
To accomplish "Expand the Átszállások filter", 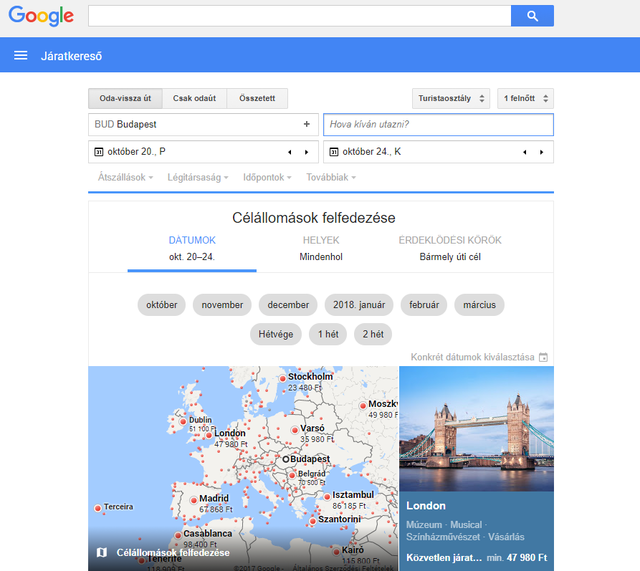I will coord(125,178).
